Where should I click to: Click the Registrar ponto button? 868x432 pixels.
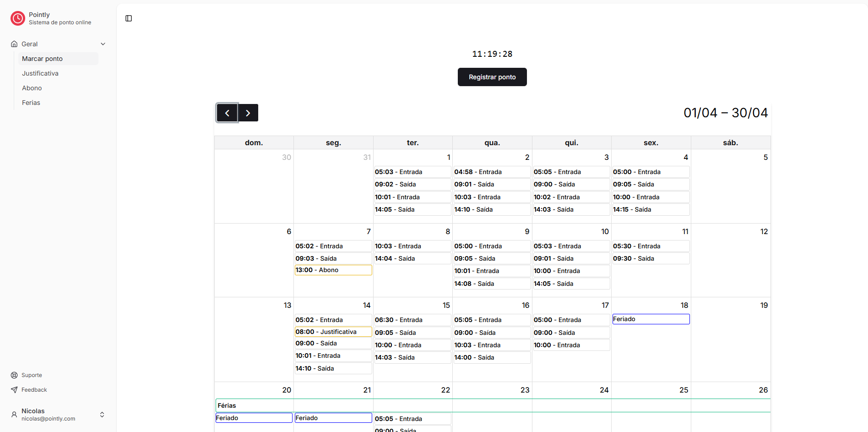click(492, 77)
